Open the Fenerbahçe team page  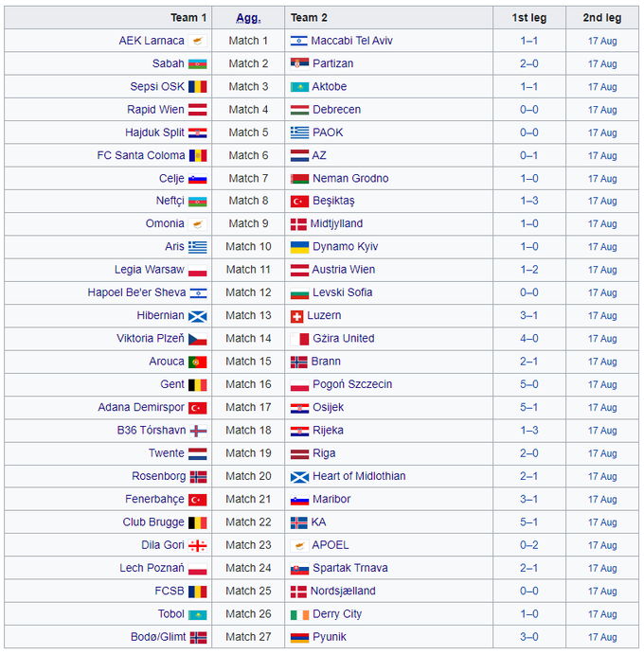154,499
